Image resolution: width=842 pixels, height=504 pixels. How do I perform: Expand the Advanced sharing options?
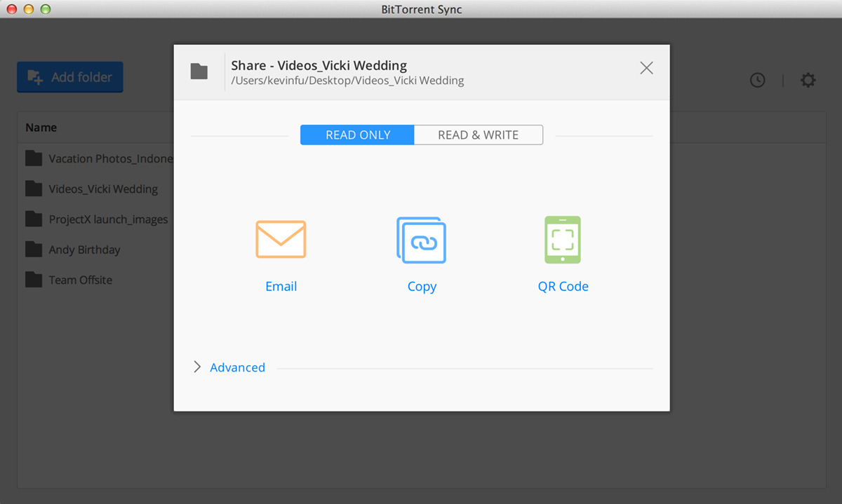click(237, 367)
